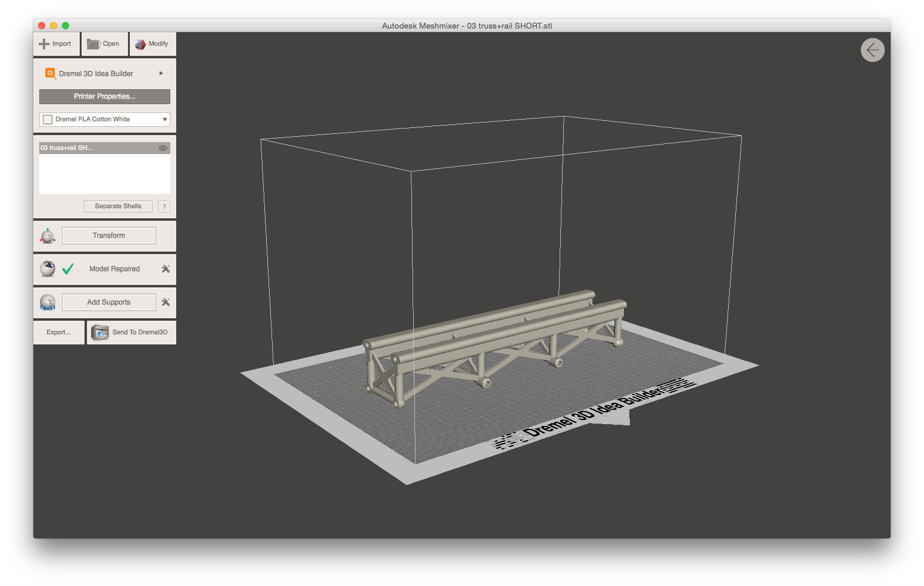The height and width of the screenshot is (586, 924).
Task: Click the Import plus icon
Action: [x=44, y=44]
